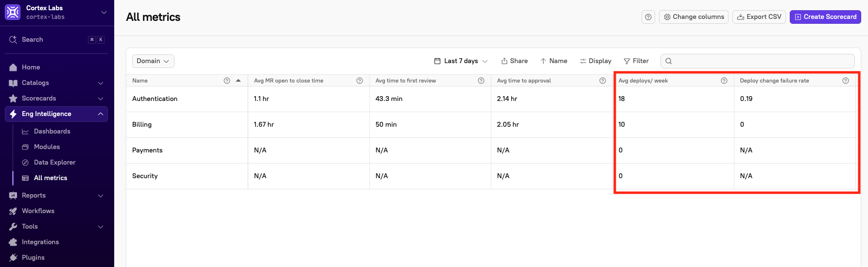Image resolution: width=868 pixels, height=267 pixels.
Task: Click the Cortex Labs logo icon
Action: tap(13, 12)
